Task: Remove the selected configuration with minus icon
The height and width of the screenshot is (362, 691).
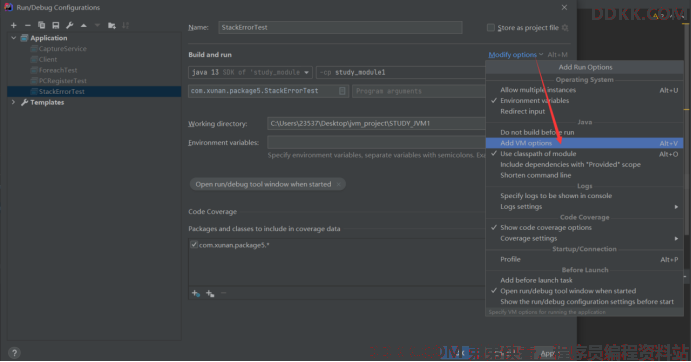Action: (27, 26)
